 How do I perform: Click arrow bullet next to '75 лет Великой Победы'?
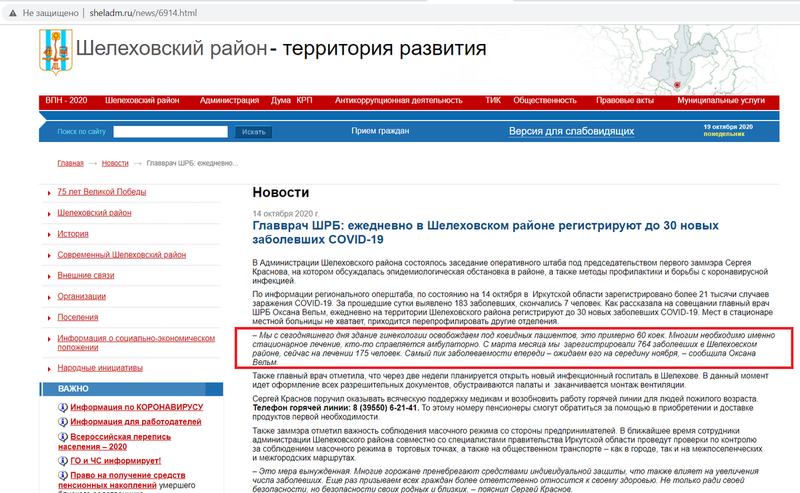coord(49,193)
